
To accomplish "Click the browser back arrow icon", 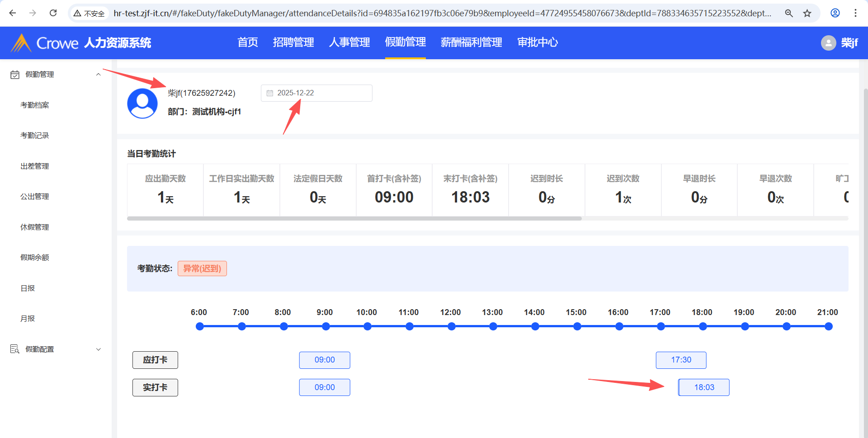I will click(x=13, y=13).
